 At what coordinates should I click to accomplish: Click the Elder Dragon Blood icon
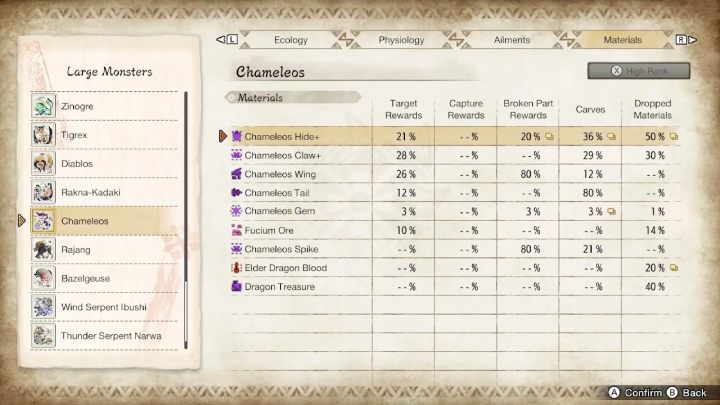tap(236, 268)
